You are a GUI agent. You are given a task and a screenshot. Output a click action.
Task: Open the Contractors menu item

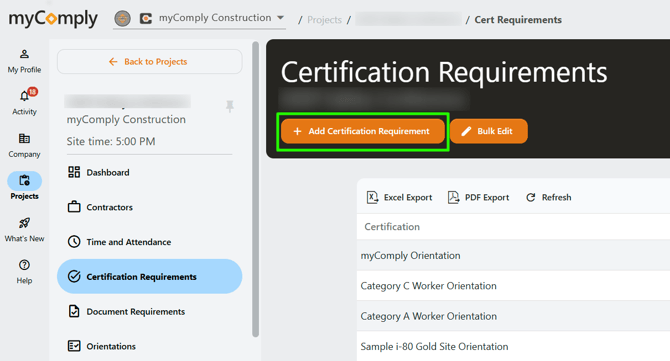tap(150, 207)
